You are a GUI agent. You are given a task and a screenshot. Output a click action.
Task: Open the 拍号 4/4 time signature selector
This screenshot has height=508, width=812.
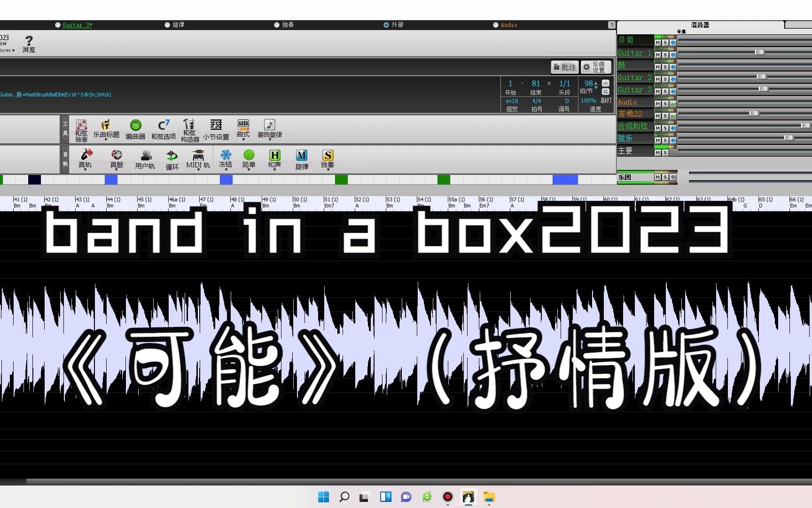tap(536, 101)
